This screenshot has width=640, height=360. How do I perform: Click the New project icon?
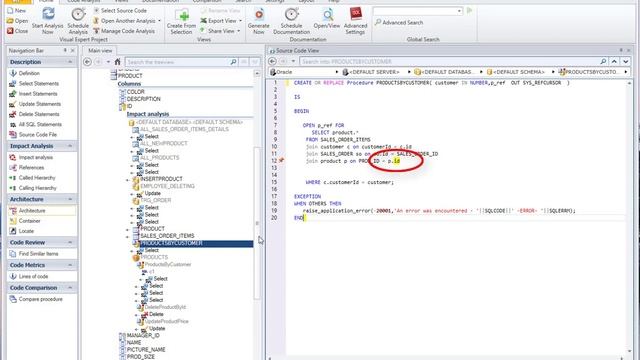coord(10,10)
